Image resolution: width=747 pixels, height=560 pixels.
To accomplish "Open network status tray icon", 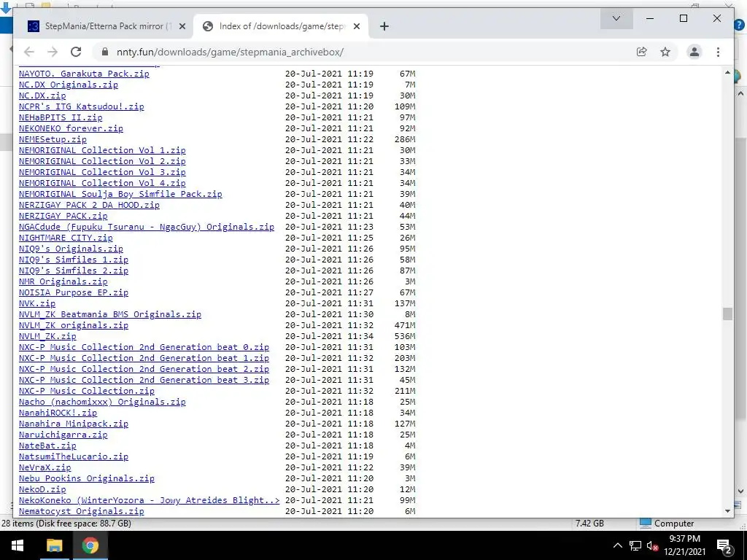I will point(635,545).
